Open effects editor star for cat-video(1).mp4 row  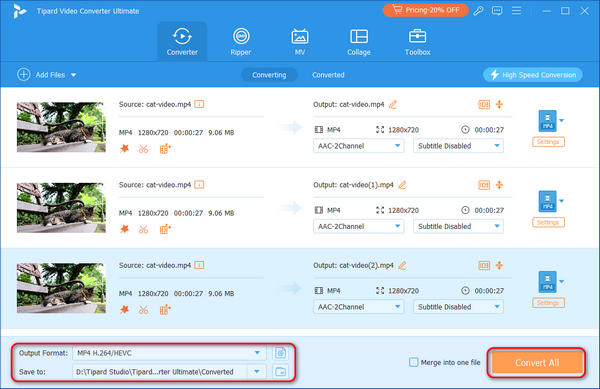(x=124, y=229)
